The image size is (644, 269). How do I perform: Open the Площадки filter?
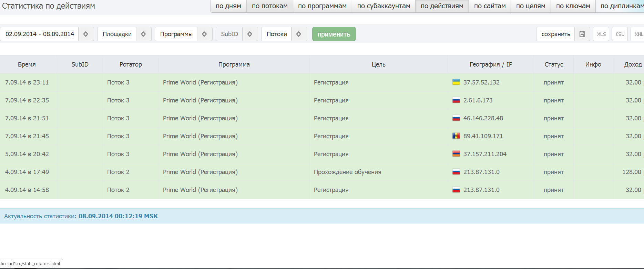point(117,34)
